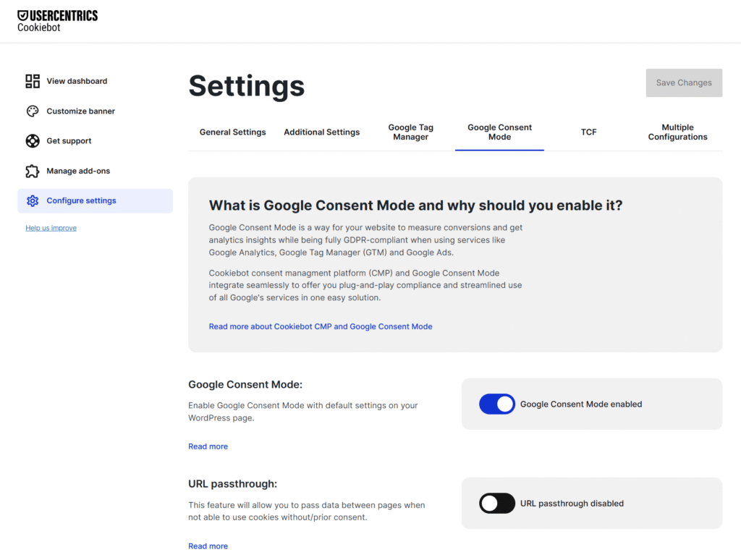Click the lifebuoy Get support icon
This screenshot has width=741, height=560.
pos(33,141)
